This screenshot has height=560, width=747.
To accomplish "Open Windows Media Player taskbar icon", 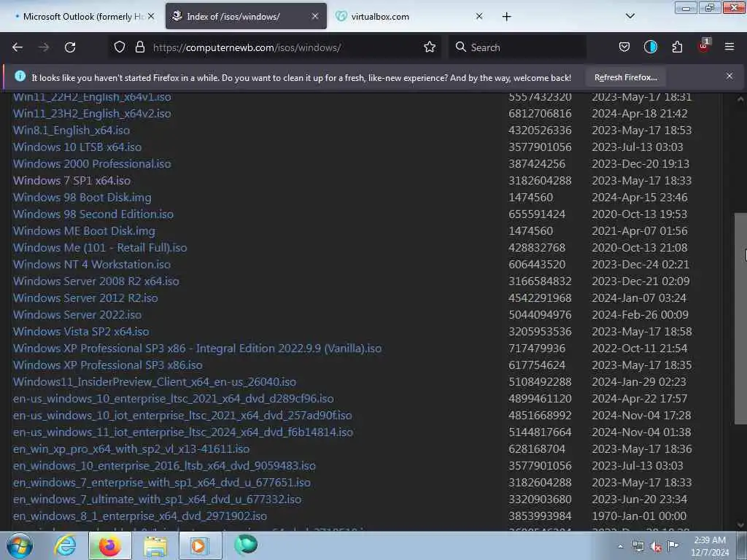I will [x=200, y=545].
